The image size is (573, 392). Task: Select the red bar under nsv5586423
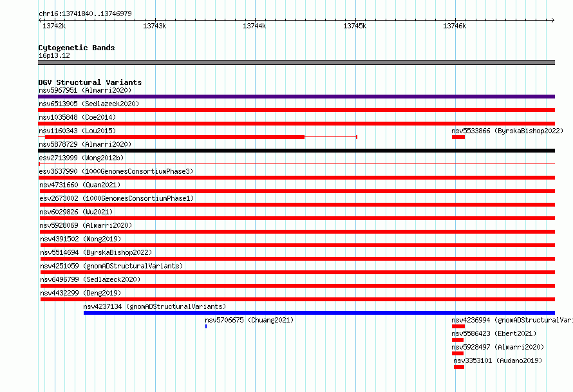click(458, 340)
